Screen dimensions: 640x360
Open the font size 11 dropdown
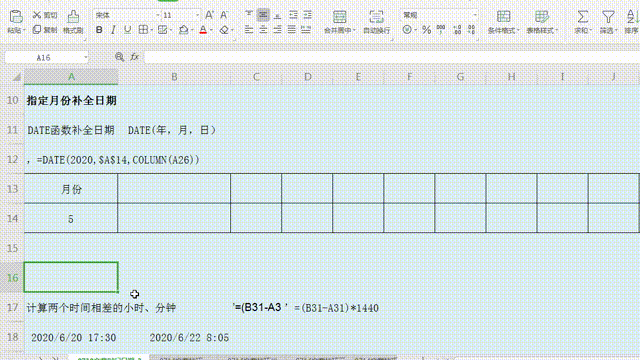tap(198, 16)
